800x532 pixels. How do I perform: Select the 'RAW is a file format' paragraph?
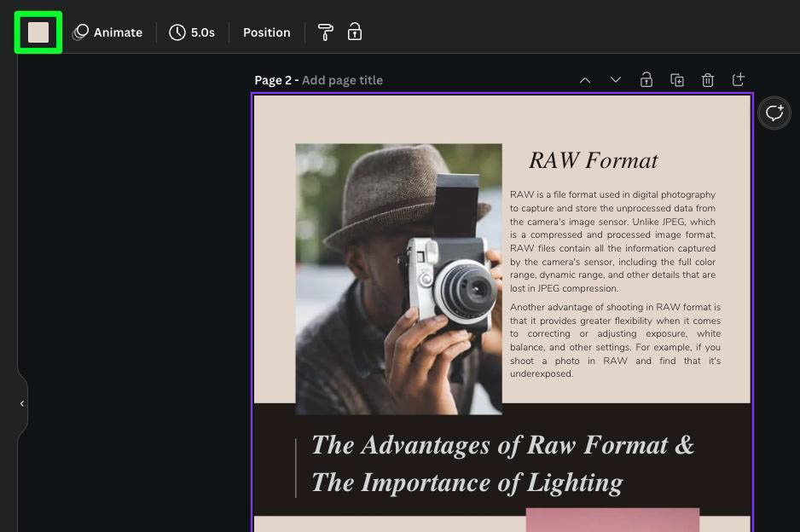pos(612,241)
